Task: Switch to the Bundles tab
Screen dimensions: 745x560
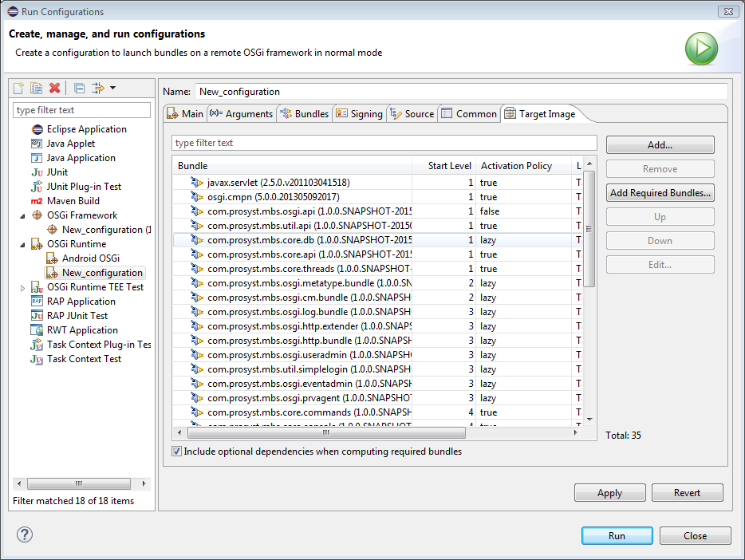Action: 304,114
